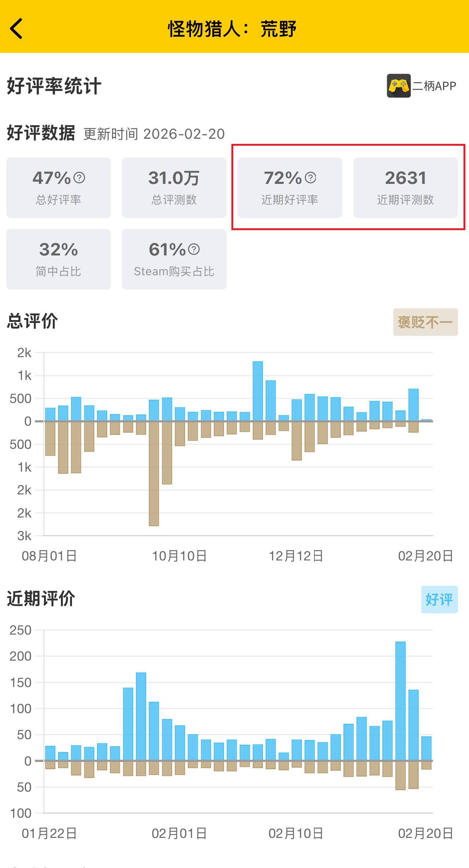This screenshot has height=868, width=469.
Task: Open the 总好评率 stat card
Action: (x=58, y=188)
